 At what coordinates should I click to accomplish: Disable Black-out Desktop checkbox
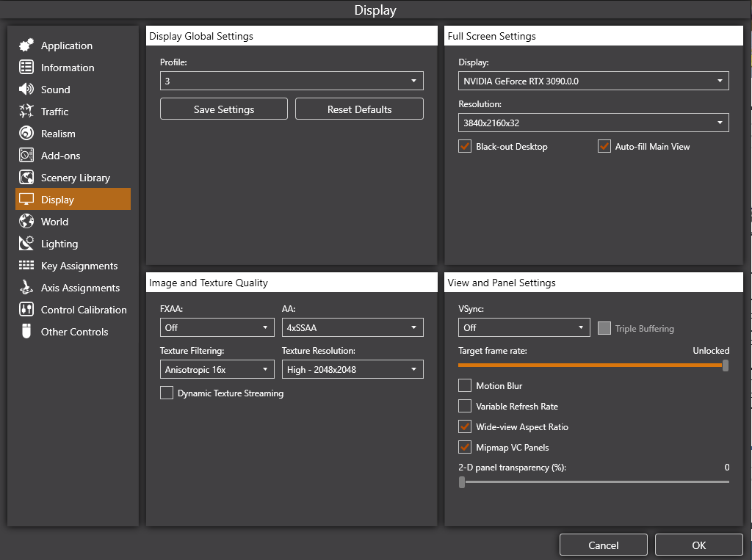click(465, 146)
